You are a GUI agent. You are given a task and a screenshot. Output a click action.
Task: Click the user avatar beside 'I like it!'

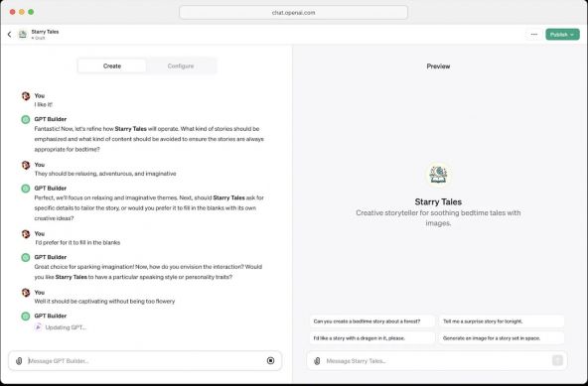point(26,96)
